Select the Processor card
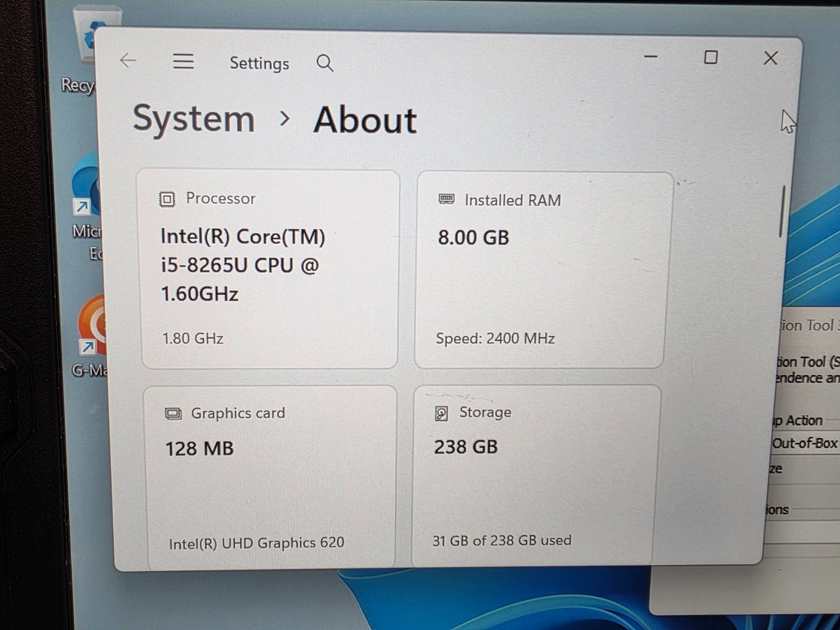This screenshot has height=630, width=840. (269, 269)
